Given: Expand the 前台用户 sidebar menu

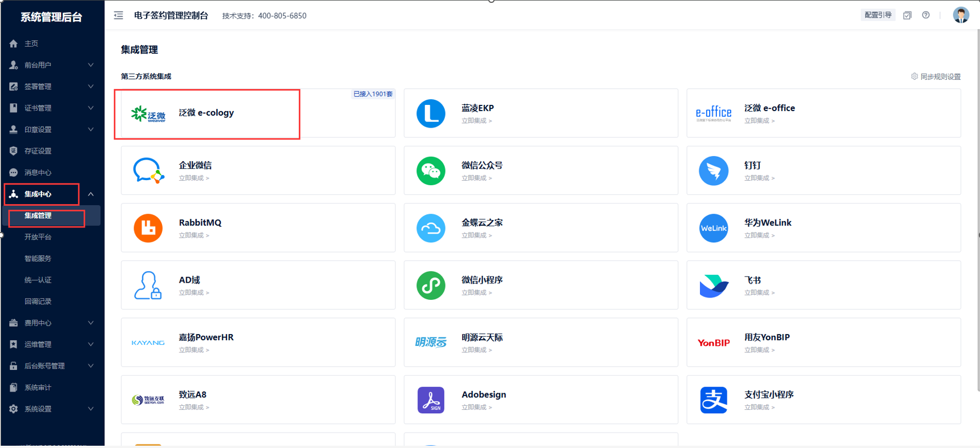Looking at the screenshot, I should coord(52,65).
